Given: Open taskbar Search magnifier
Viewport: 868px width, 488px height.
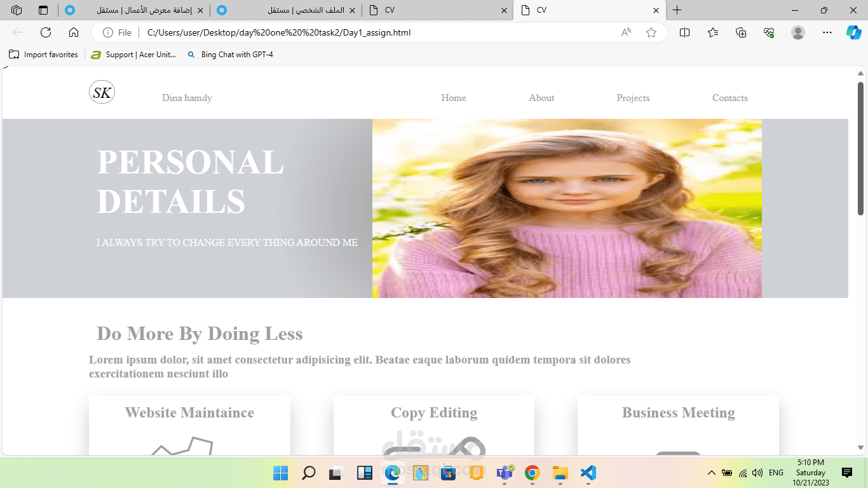Looking at the screenshot, I should (x=309, y=473).
